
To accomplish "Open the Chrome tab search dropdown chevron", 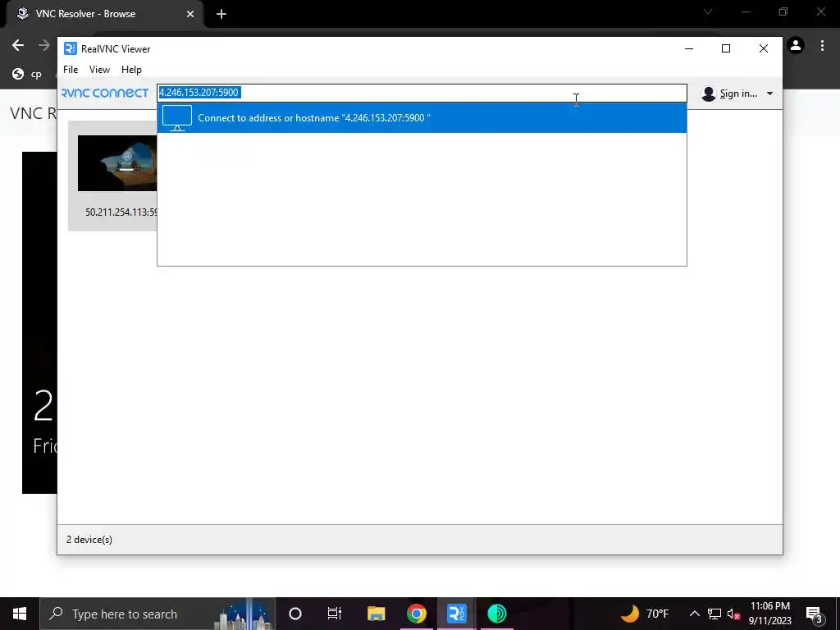I will (708, 11).
